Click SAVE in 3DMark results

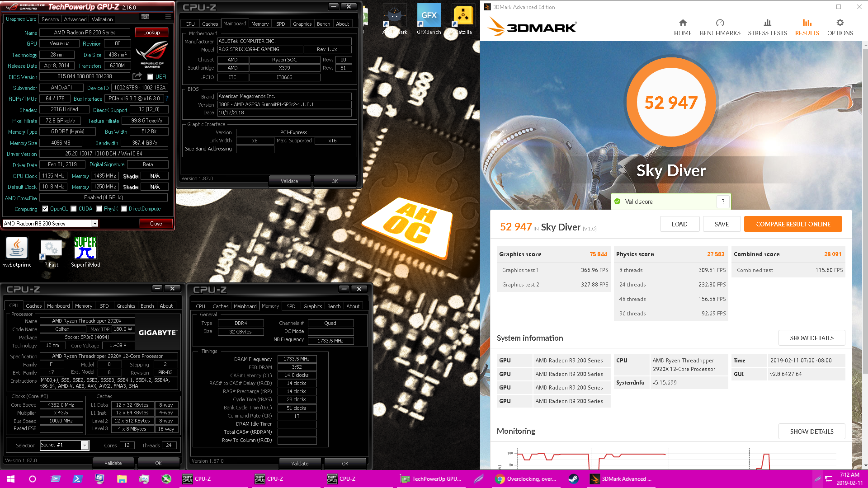tap(722, 224)
